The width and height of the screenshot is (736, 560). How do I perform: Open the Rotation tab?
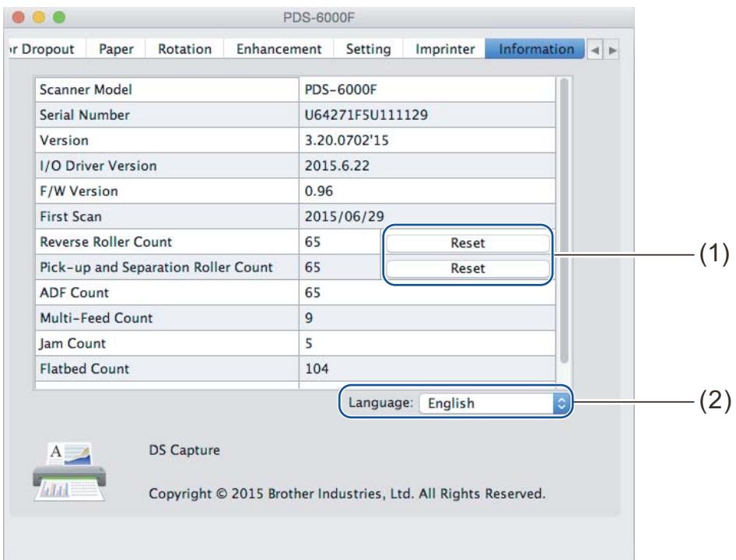184,49
